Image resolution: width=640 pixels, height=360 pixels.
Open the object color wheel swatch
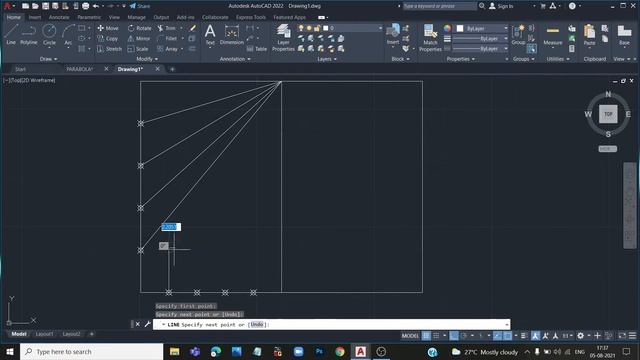pyautogui.click(x=448, y=28)
